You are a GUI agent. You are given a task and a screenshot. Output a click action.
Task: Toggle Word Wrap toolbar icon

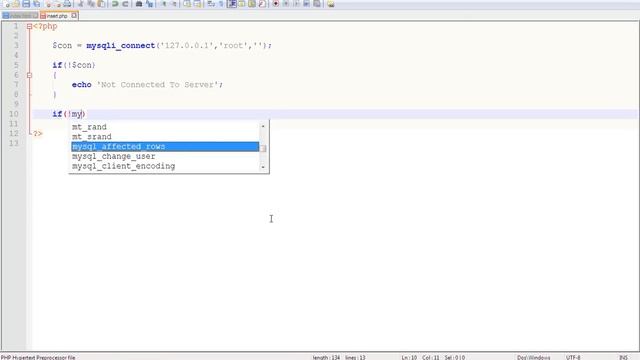click(211, 4)
